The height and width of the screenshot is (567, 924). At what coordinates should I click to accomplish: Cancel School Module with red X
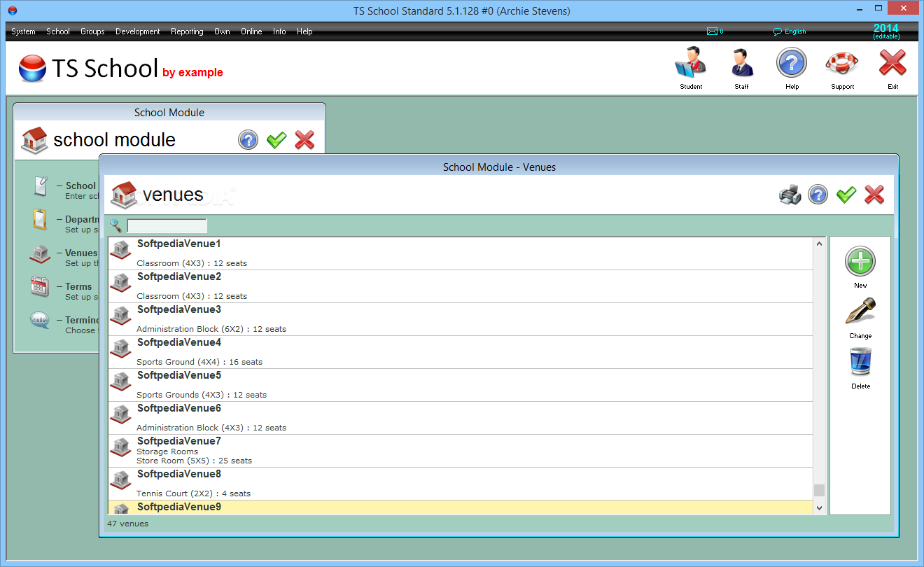[x=304, y=140]
